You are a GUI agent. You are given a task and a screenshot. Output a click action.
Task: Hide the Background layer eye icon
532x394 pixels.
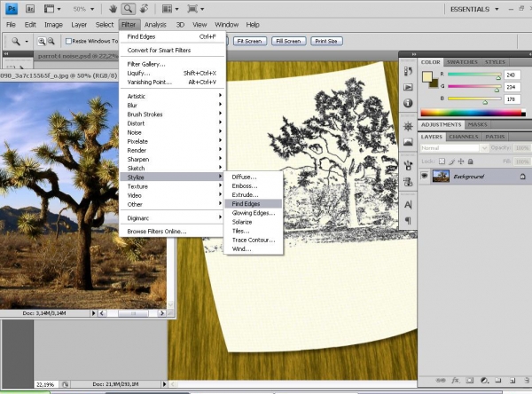pos(424,176)
